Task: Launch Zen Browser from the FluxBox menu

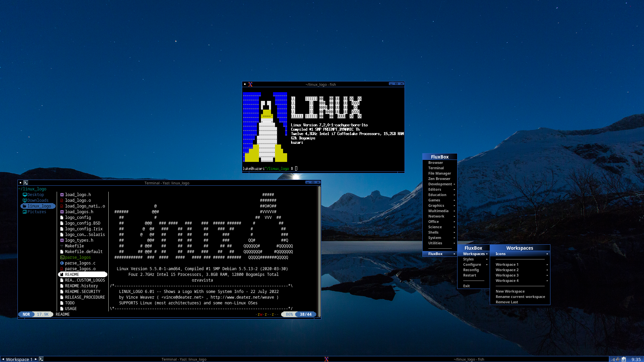Action: click(440, 179)
